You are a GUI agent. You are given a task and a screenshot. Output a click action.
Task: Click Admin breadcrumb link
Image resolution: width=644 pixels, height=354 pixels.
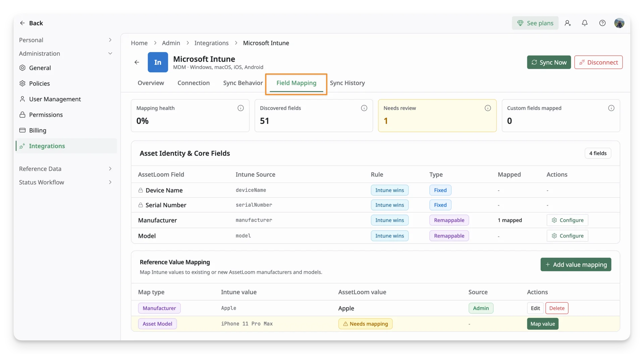(x=171, y=43)
